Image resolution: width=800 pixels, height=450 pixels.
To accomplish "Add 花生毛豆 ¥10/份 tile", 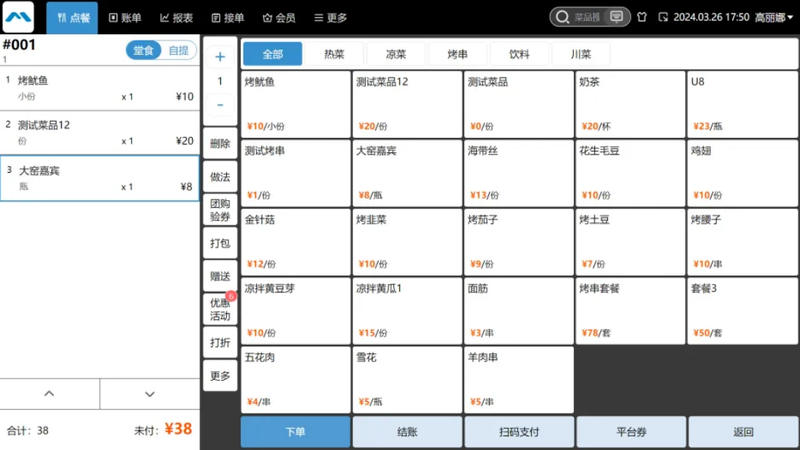I will [x=631, y=173].
